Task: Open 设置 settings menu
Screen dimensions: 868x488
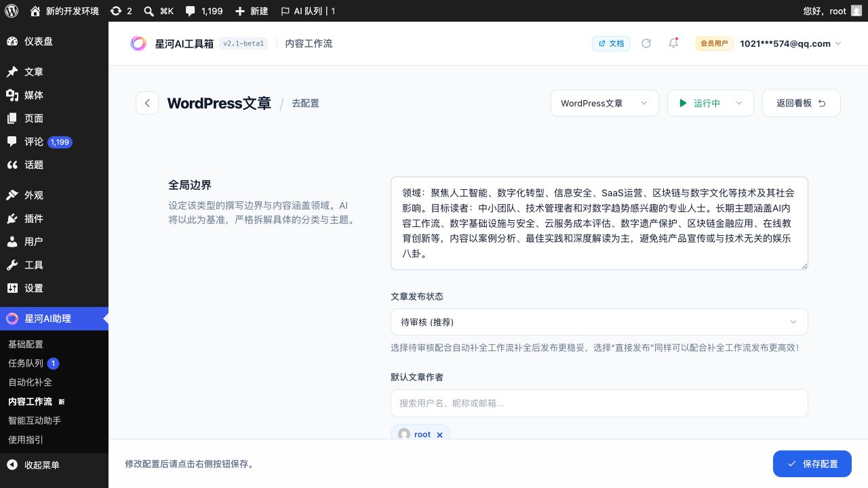Action: (54, 288)
